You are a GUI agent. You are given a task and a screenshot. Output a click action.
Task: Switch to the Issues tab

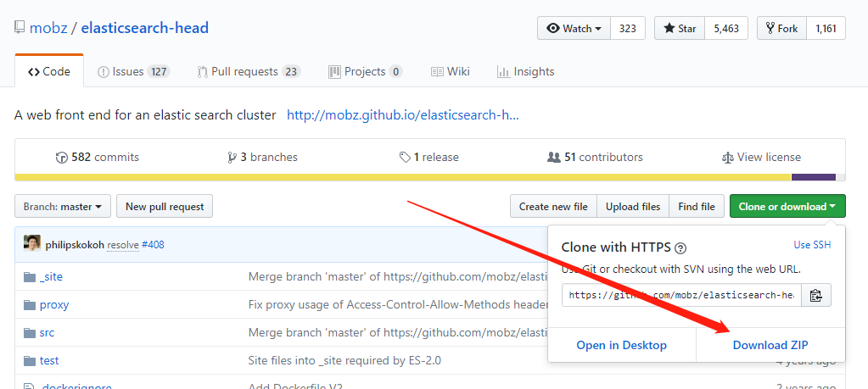133,72
